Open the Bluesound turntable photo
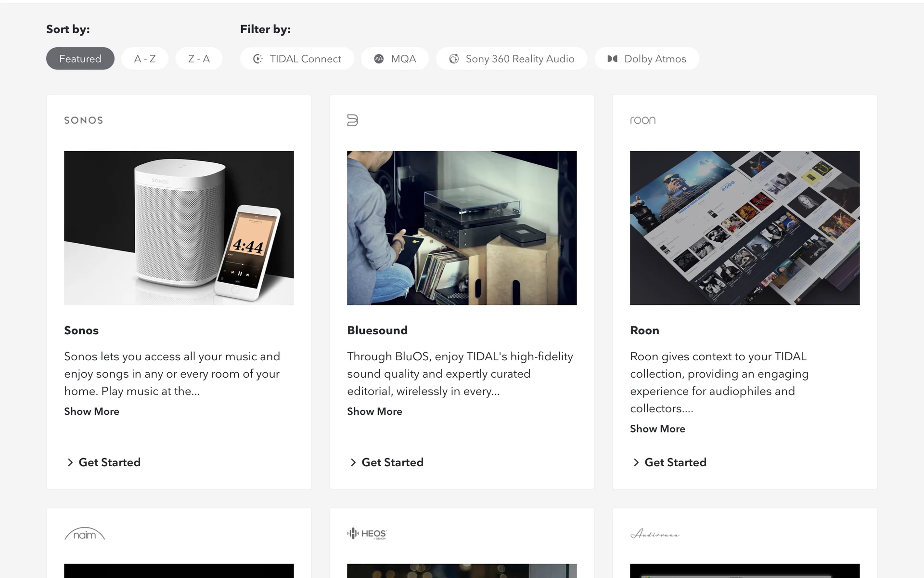The width and height of the screenshot is (924, 578). click(x=462, y=228)
